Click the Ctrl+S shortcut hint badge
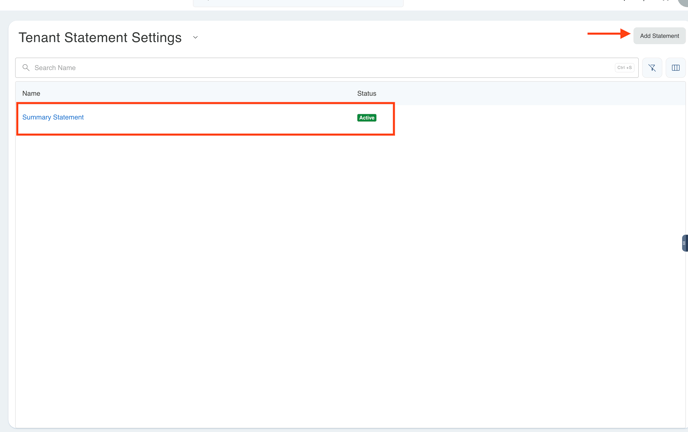 [x=624, y=68]
